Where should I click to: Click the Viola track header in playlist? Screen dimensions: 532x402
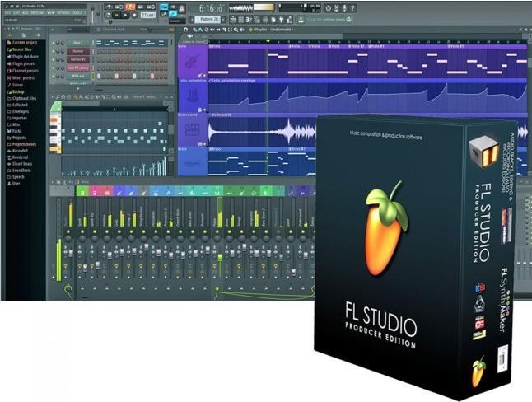click(x=193, y=62)
